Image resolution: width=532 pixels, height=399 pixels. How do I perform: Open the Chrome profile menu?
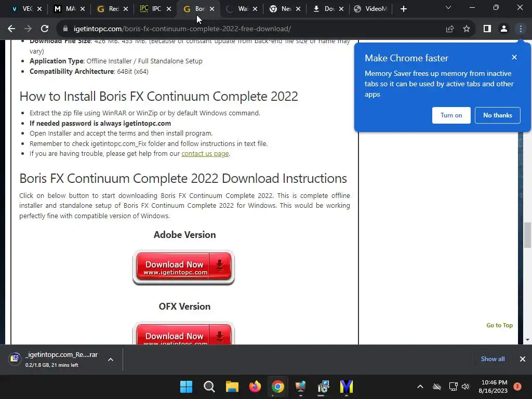504,29
